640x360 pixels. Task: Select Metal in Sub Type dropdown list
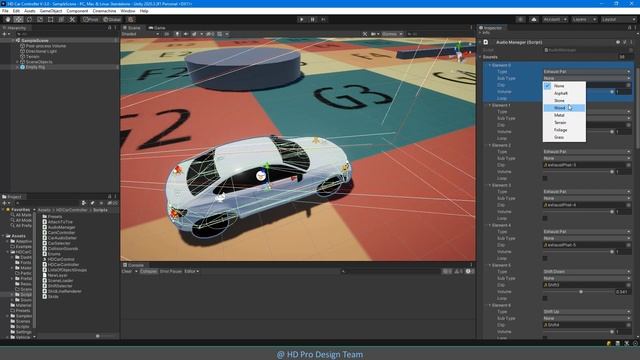coord(564,115)
